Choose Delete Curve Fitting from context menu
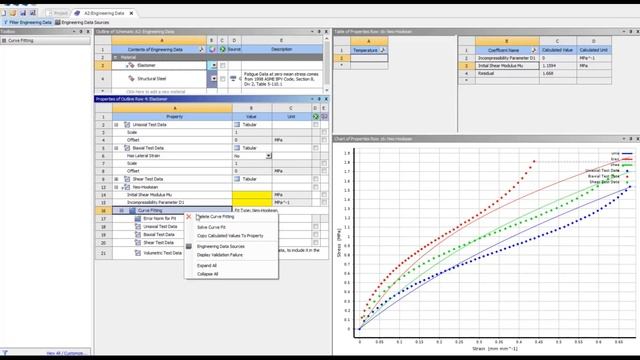 216,217
